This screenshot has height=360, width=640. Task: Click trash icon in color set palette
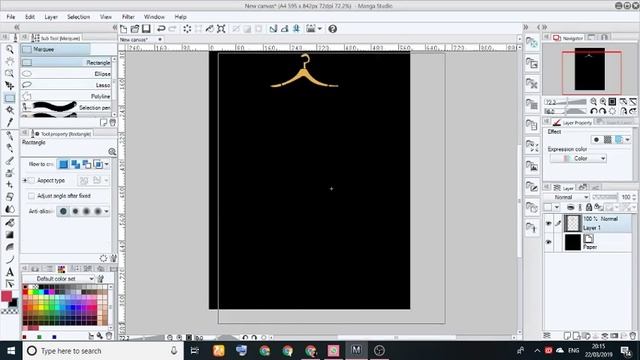pyautogui.click(x=109, y=336)
